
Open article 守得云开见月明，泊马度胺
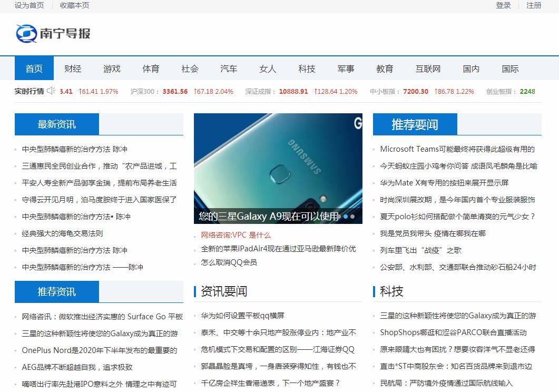(99, 200)
